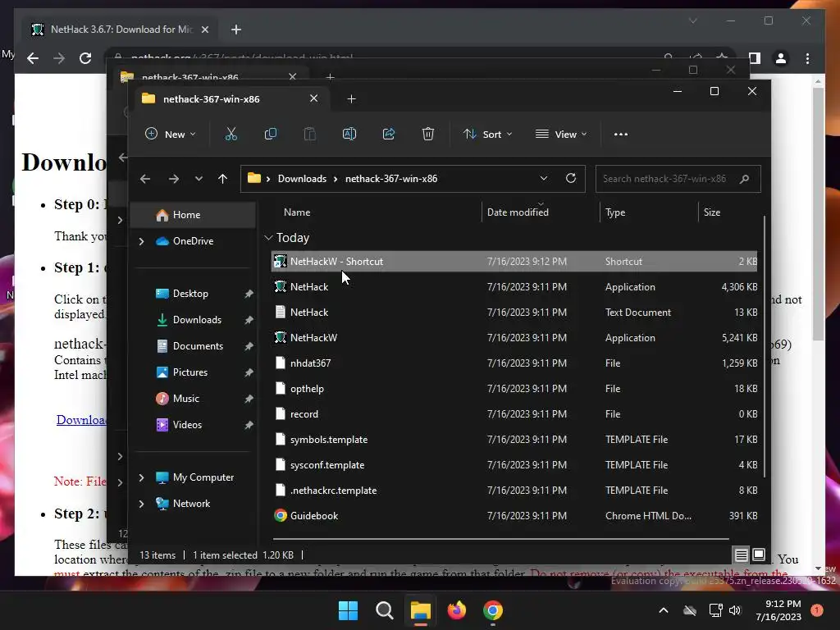The image size is (840, 630).
Task: Click Chrome reload page button
Action: pos(85,58)
